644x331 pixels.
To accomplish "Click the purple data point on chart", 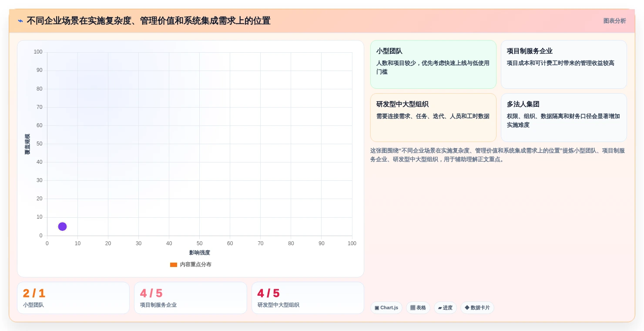I will [x=62, y=226].
